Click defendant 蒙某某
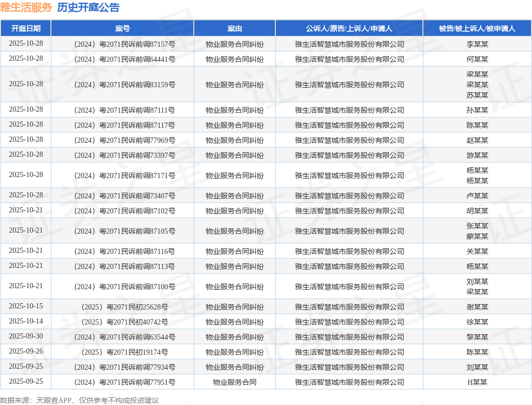532x405 pixels. [x=477, y=236]
